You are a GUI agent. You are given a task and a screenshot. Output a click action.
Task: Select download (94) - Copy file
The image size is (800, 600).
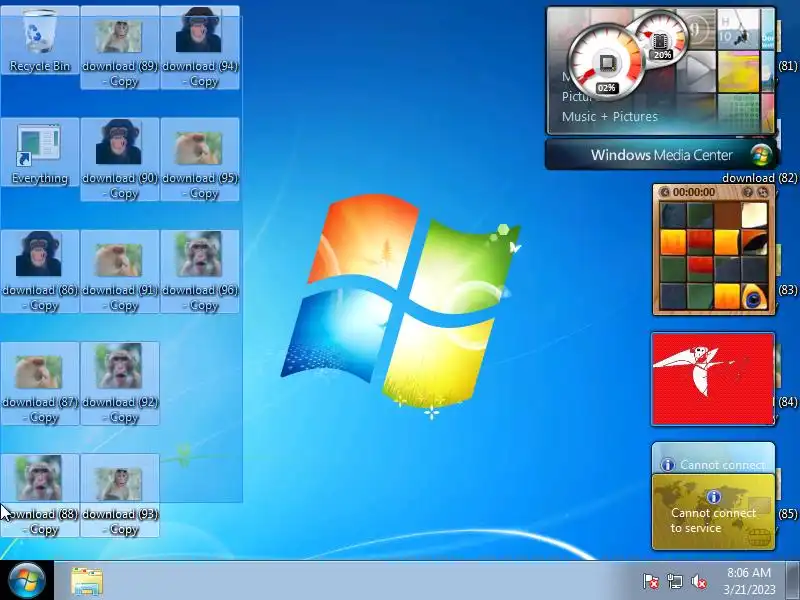[199, 48]
